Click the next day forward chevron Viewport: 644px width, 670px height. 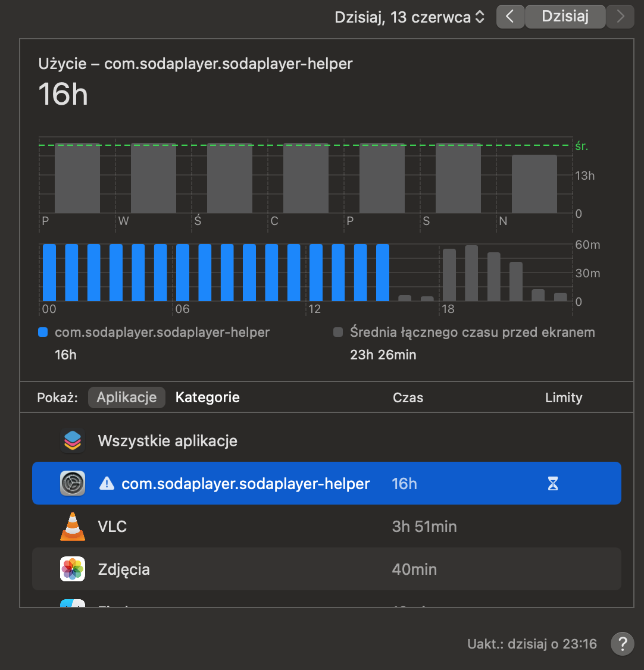[x=620, y=17]
